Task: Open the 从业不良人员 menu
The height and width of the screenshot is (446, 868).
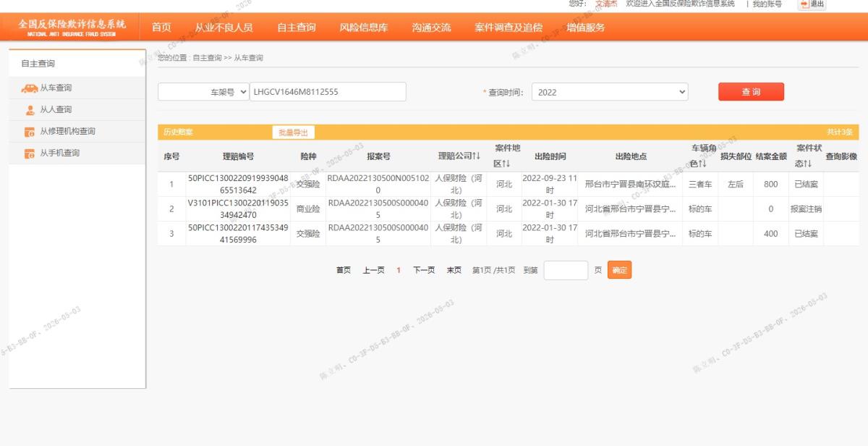Action: [224, 28]
